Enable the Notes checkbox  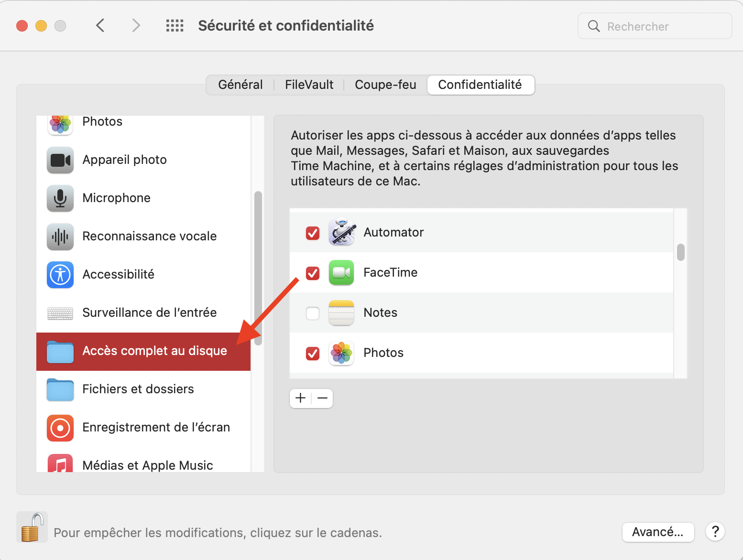[313, 313]
